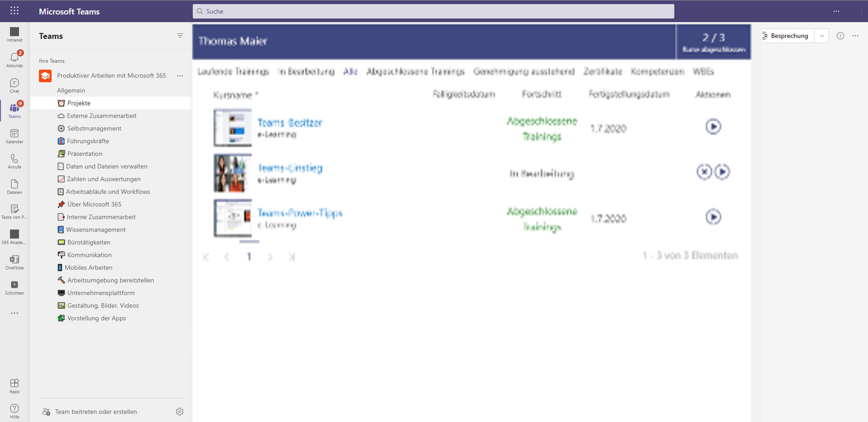Go to first page of results

(206, 257)
